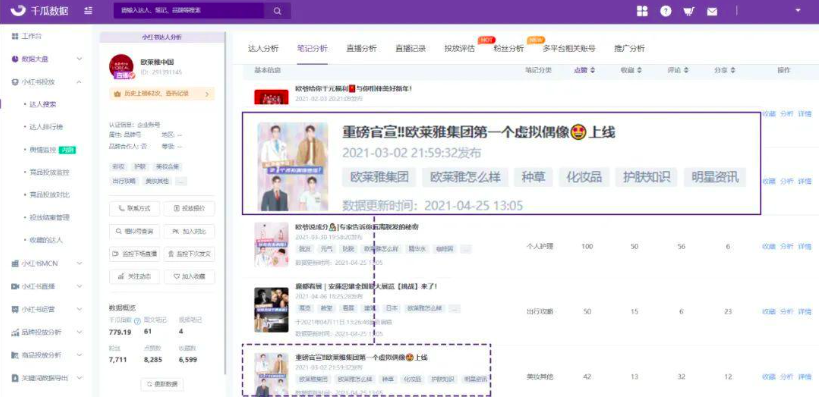Click the 欧莱雅中国 profile avatar
Image resolution: width=821 pixels, height=402 pixels.
pyautogui.click(x=121, y=67)
